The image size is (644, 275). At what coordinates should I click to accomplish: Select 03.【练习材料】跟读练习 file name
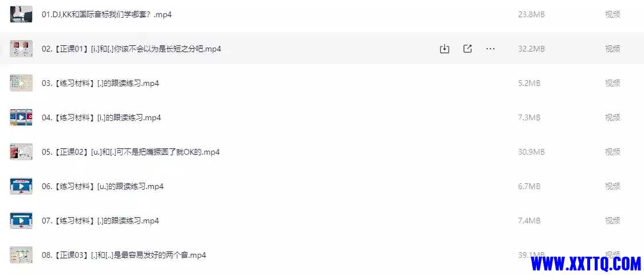click(x=100, y=83)
